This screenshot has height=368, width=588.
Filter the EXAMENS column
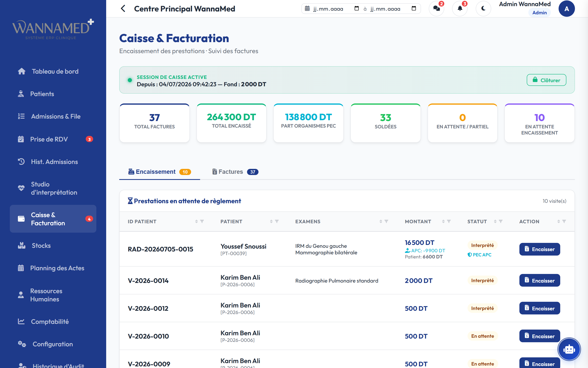(386, 221)
